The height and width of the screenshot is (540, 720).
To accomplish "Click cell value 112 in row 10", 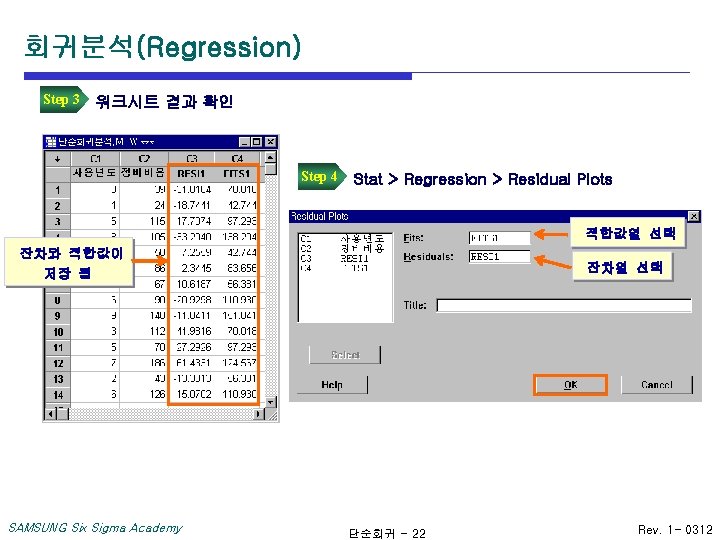I will 144,332.
